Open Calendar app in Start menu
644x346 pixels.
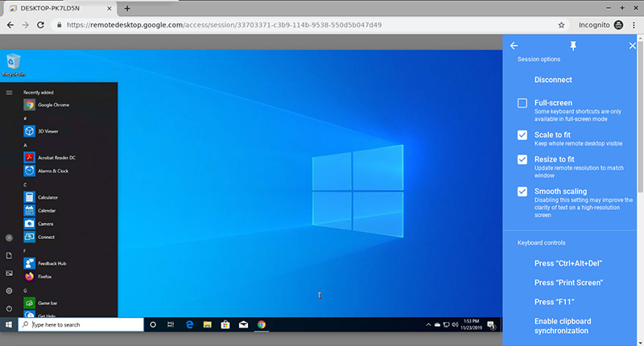pos(39,211)
